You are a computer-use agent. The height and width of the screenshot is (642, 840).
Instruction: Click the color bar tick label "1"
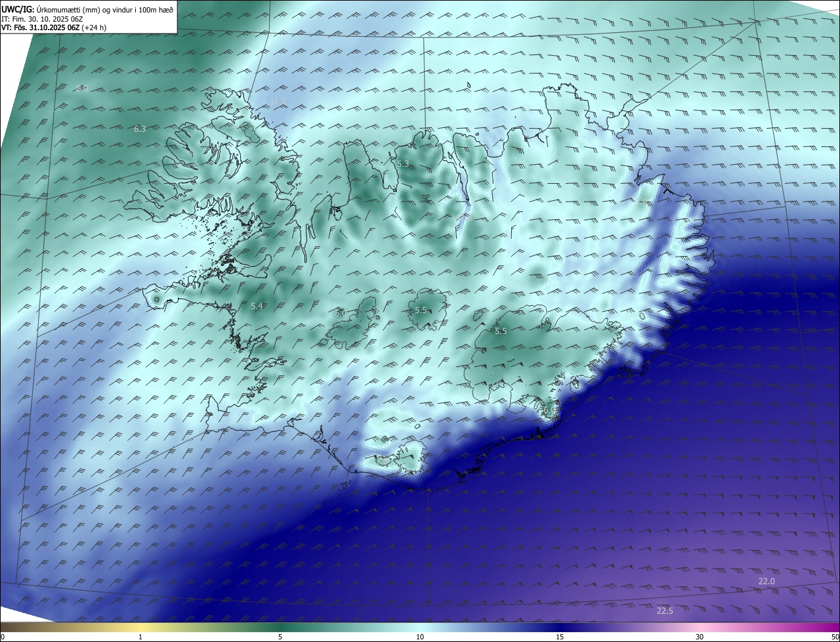point(140,637)
